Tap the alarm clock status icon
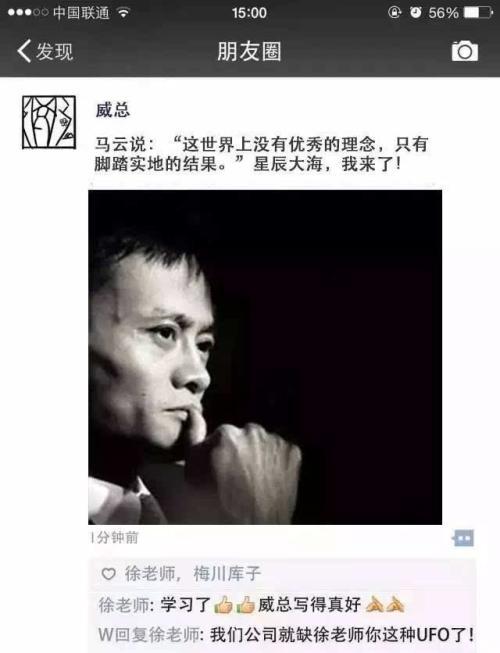500x653 pixels. [x=415, y=12]
